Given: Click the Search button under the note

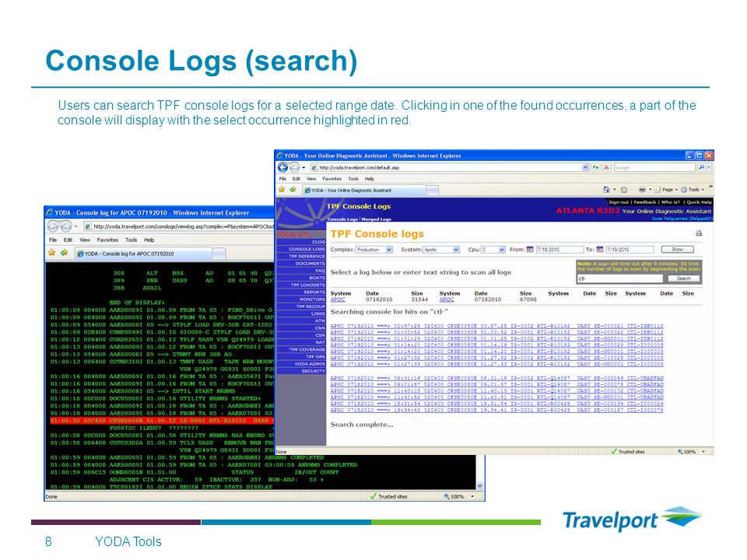Looking at the screenshot, I should point(683,278).
